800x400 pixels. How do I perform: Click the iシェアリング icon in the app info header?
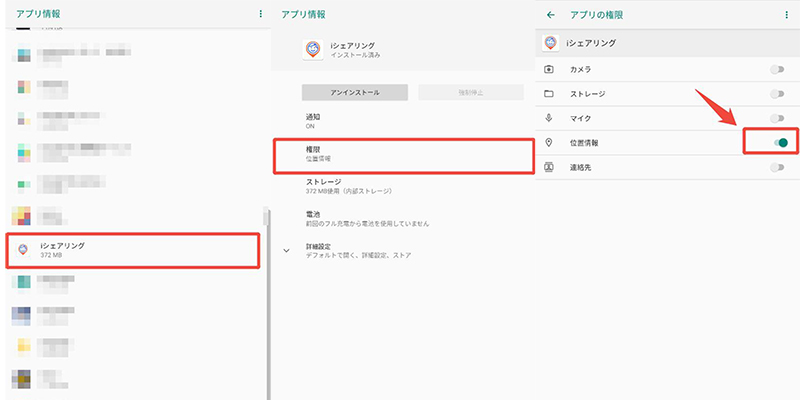(x=312, y=50)
